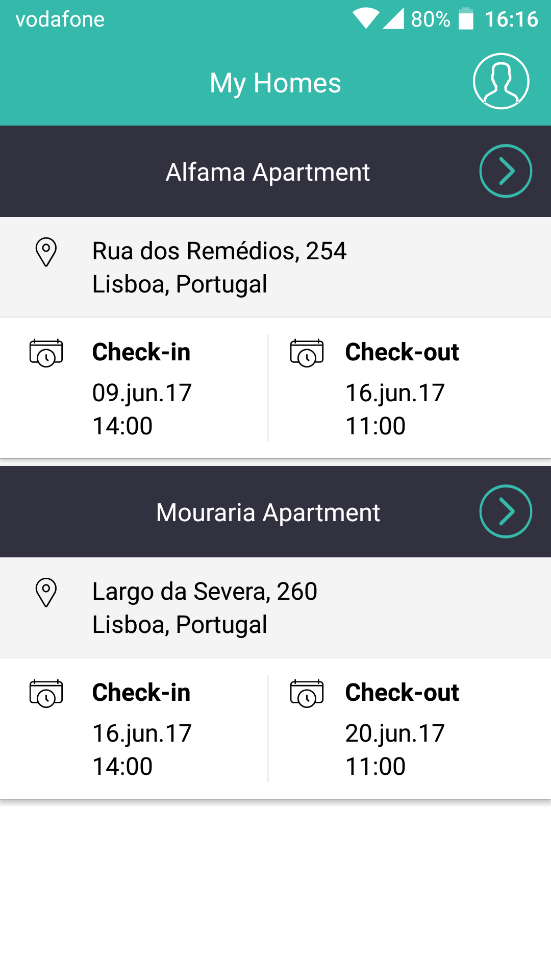Tap Mouraria check-in calendar clock icon
Screen dimensions: 551x980
(46, 693)
